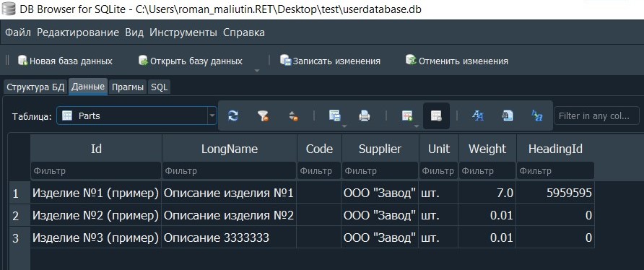The image size is (644, 270).
Task: Expand toolbar overflow arrow under Open database
Action: pyautogui.click(x=257, y=71)
